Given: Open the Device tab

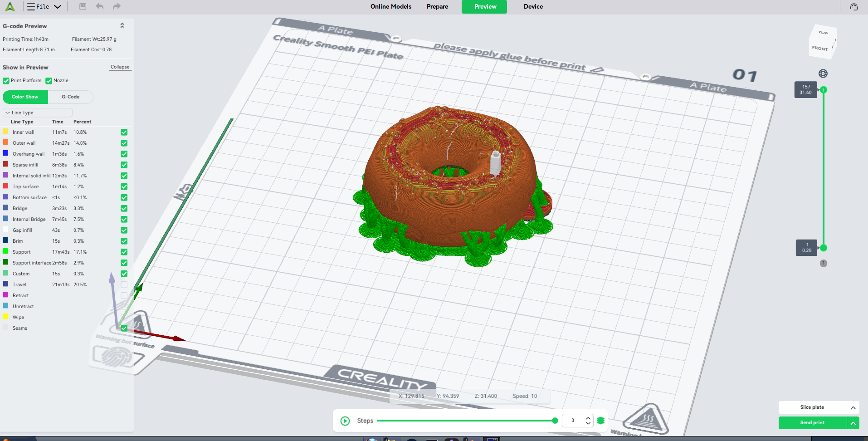Looking at the screenshot, I should coord(533,6).
